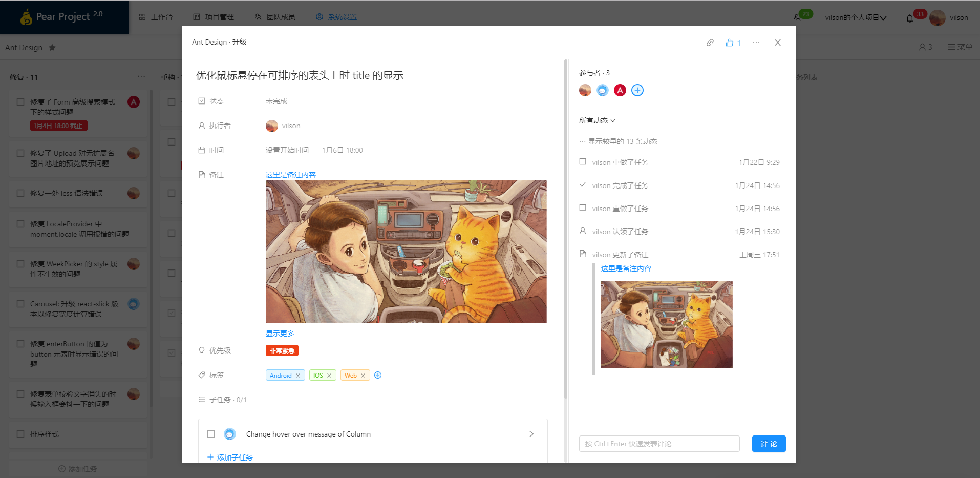This screenshot has height=478, width=980.
Task: Copy the task link via chain icon
Action: point(710,43)
